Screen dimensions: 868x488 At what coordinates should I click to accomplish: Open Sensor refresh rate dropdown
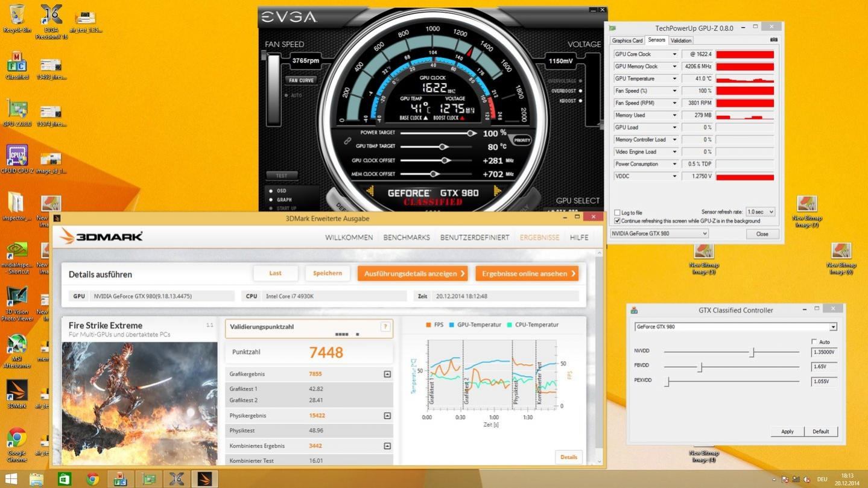tap(760, 212)
